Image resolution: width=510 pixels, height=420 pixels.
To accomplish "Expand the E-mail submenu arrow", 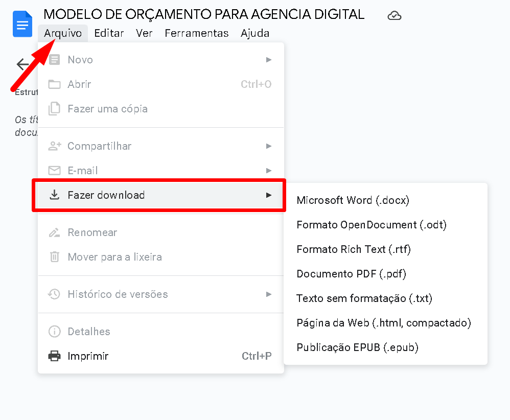I will point(269,171).
